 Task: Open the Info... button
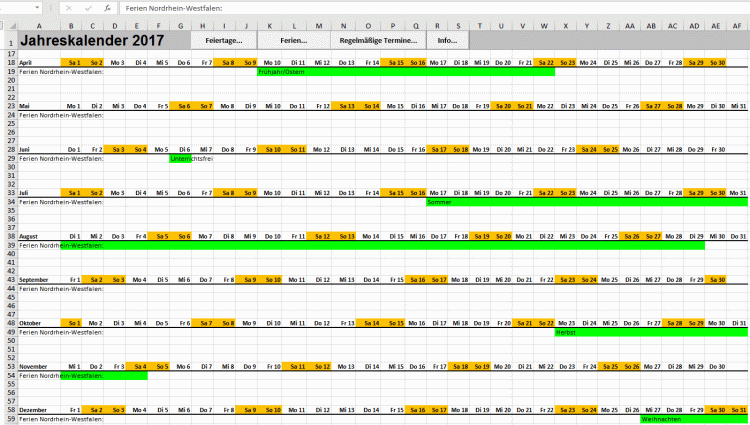pyautogui.click(x=447, y=41)
